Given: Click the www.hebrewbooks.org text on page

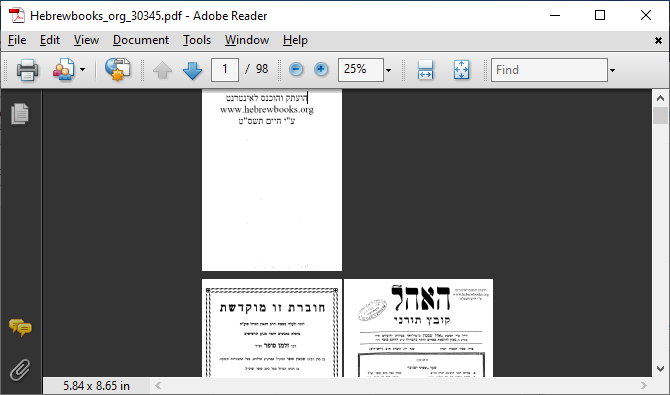Looking at the screenshot, I should click(x=267, y=109).
